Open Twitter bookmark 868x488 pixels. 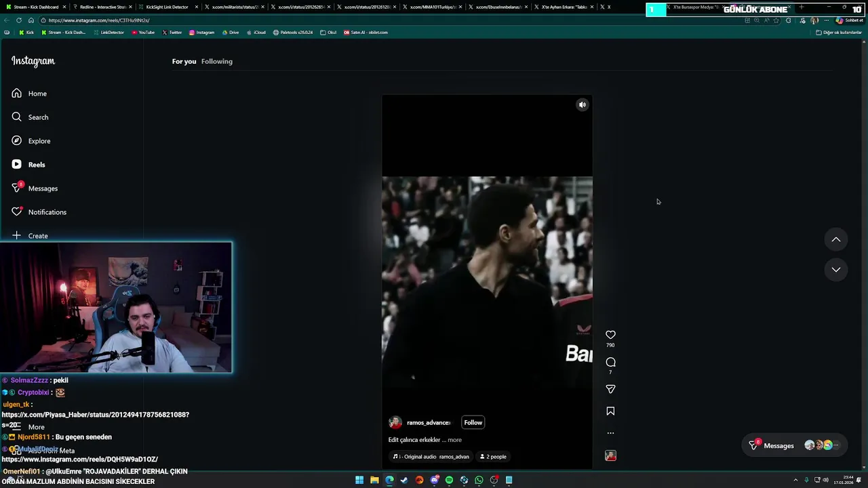point(172,33)
